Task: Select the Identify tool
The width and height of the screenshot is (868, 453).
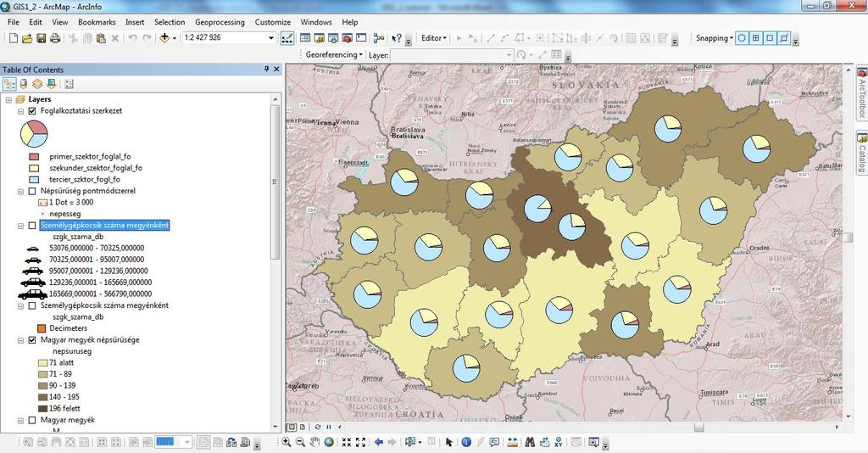Action: 466,442
